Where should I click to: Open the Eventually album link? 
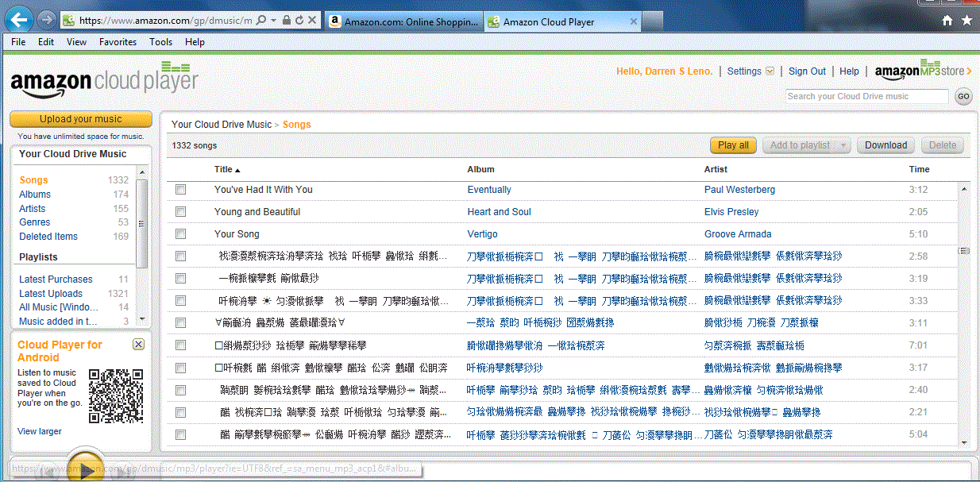click(489, 190)
